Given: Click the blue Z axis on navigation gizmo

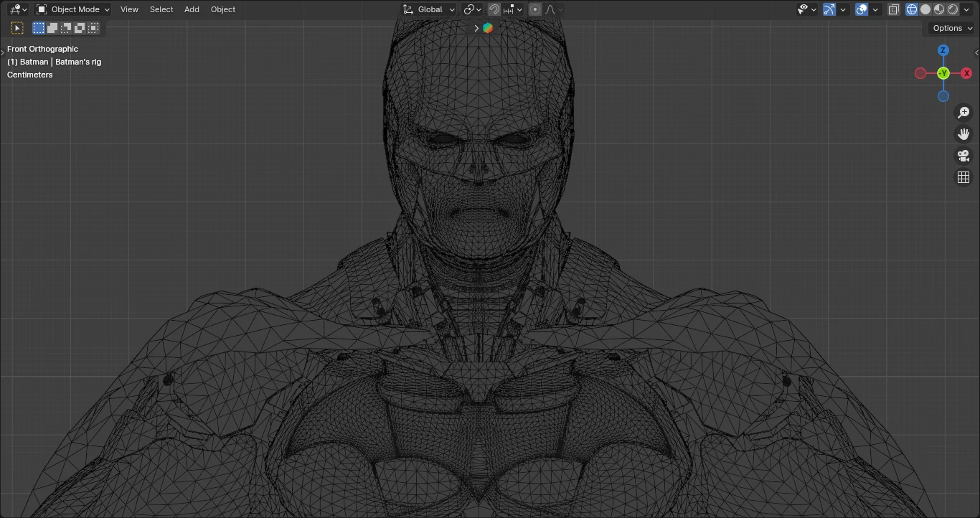Looking at the screenshot, I should pos(943,50).
